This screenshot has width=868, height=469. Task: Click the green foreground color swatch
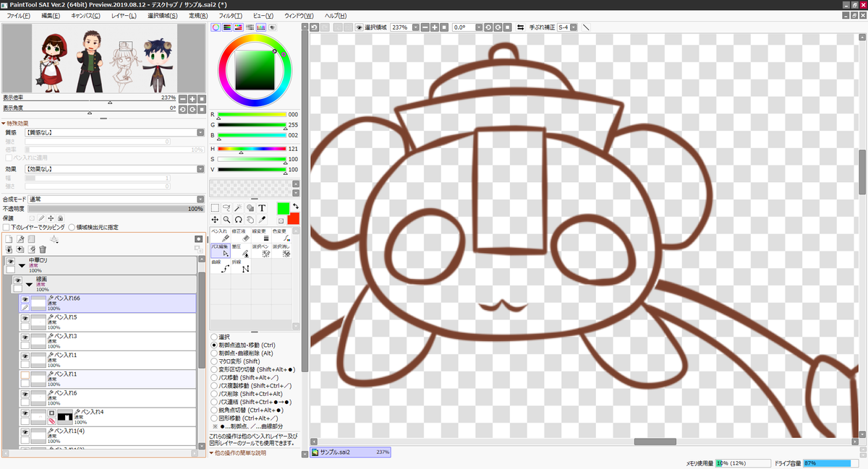point(283,208)
